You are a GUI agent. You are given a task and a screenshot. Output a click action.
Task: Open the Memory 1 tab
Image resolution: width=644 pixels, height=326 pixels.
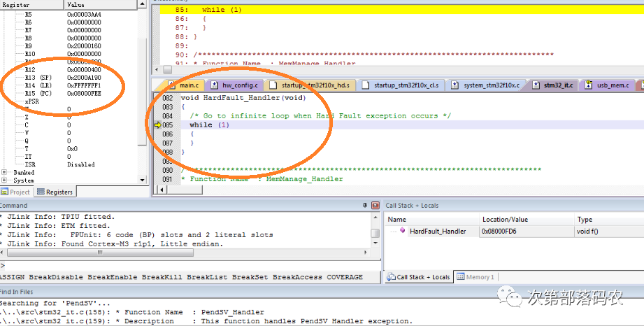pos(475,277)
